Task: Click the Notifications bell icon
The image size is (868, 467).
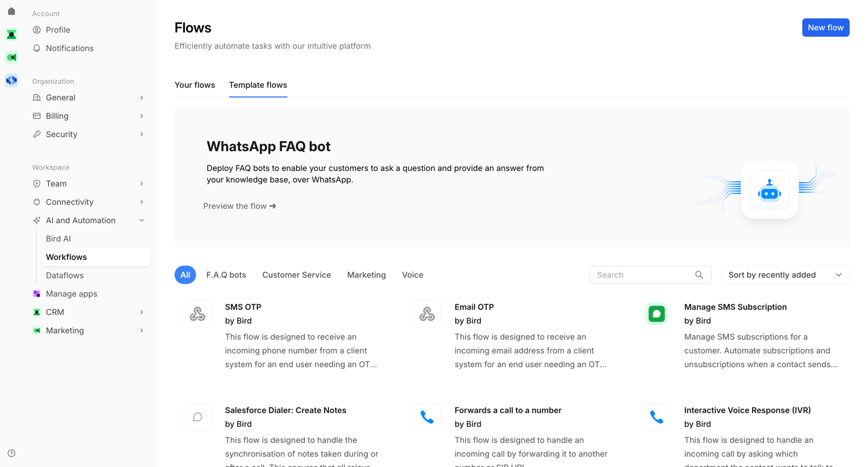Action: (37, 48)
